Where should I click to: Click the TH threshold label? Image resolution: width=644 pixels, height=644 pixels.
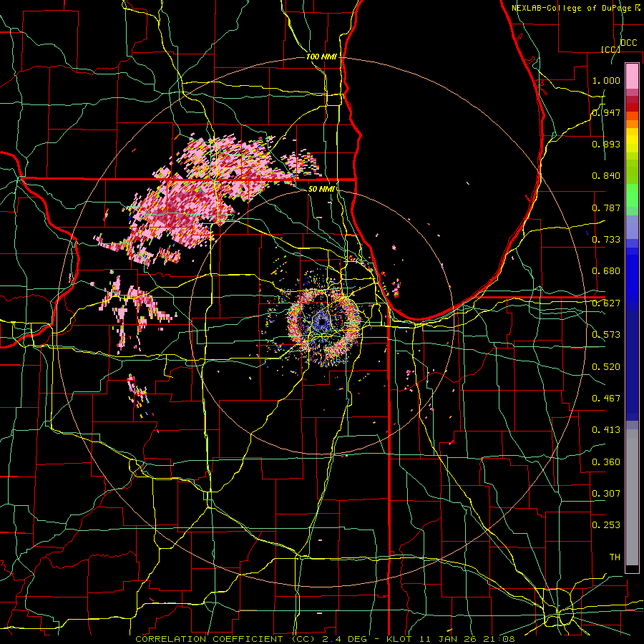[x=615, y=557]
